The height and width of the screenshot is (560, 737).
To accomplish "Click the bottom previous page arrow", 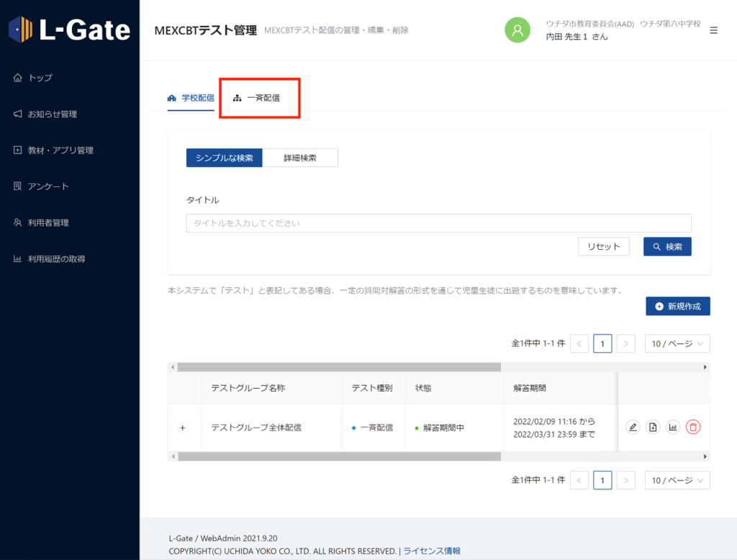I will coord(579,480).
